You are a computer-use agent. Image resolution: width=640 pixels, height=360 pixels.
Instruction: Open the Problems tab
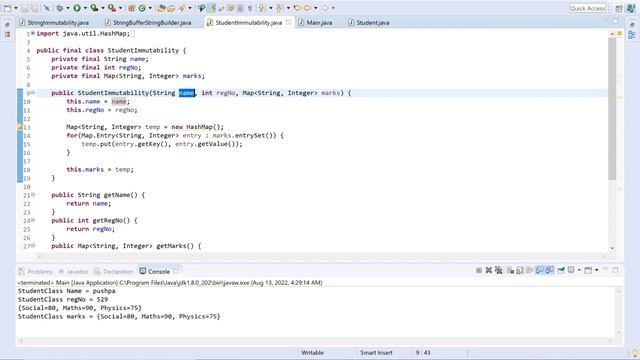(x=36, y=271)
